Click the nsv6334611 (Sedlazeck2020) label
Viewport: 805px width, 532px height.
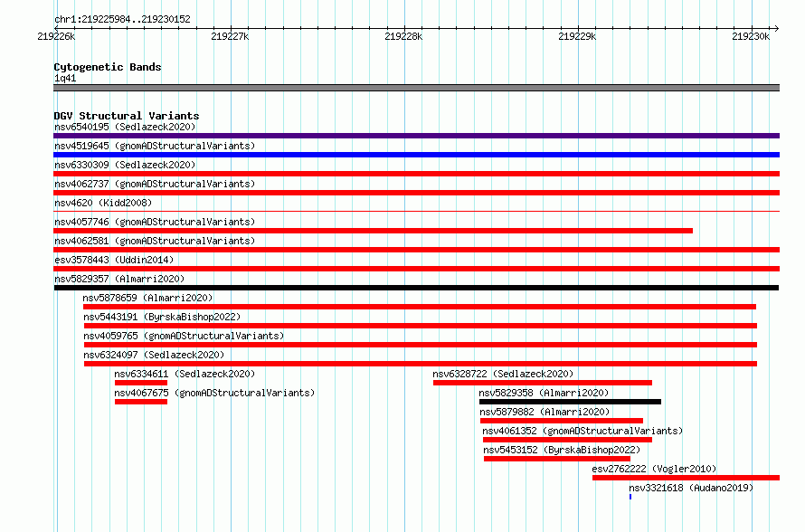click(185, 374)
